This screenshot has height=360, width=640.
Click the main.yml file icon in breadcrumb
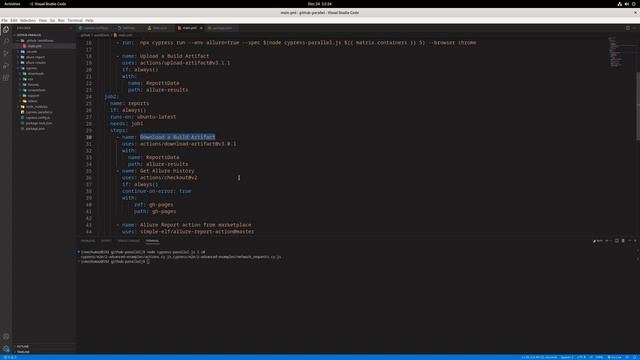point(115,35)
